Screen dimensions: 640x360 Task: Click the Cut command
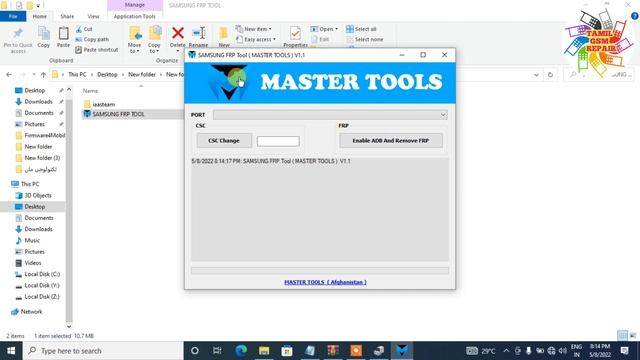pyautogui.click(x=84, y=29)
